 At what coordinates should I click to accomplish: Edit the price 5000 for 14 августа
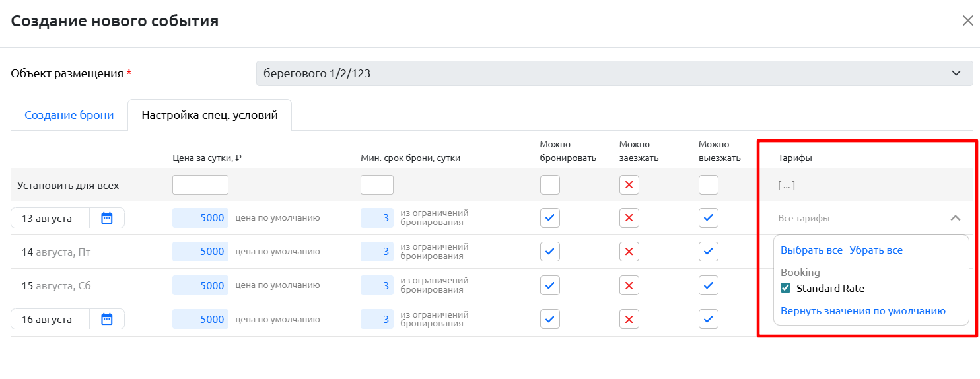(200, 252)
